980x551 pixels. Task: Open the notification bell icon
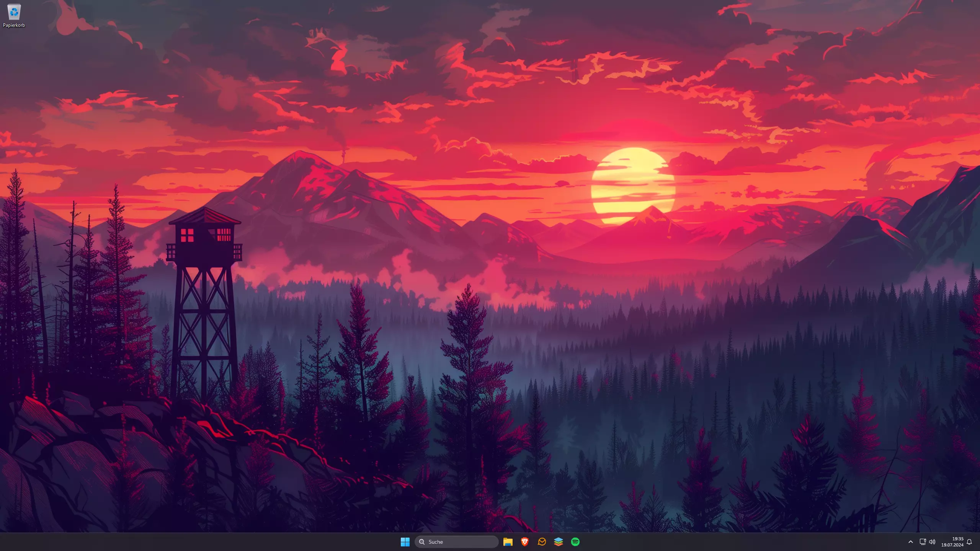pyautogui.click(x=969, y=542)
